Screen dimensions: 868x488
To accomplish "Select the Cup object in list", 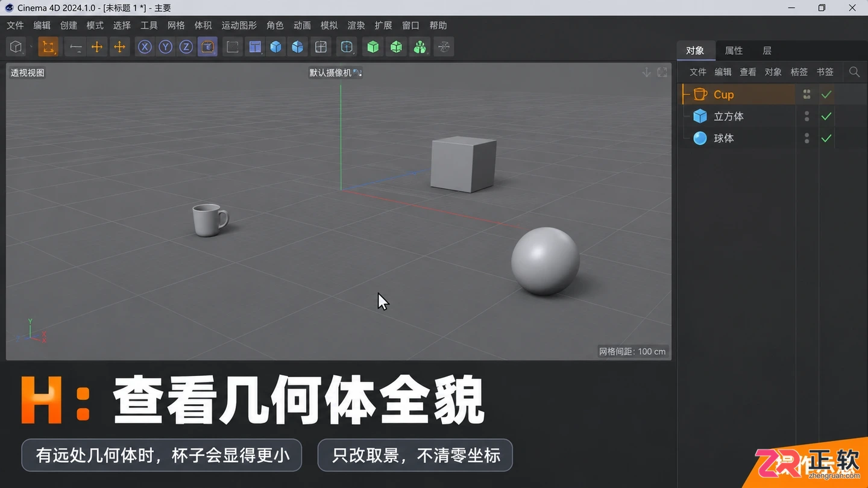I will point(724,95).
